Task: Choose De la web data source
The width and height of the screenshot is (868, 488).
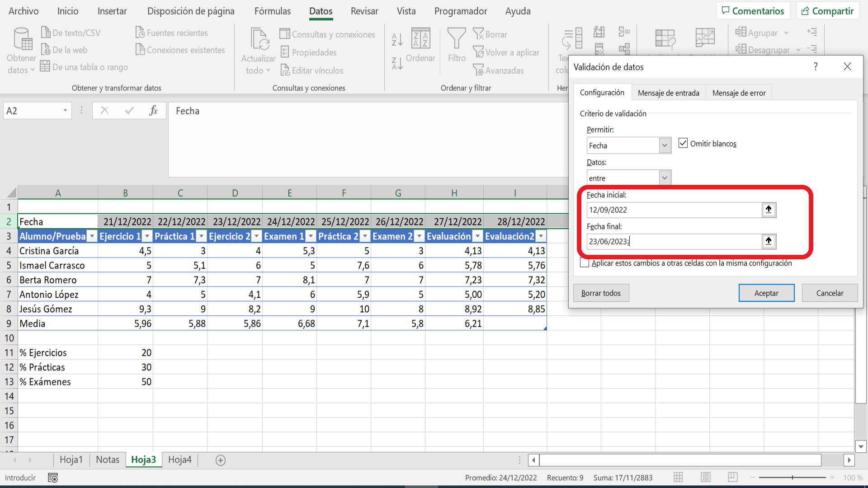Action: [64, 50]
